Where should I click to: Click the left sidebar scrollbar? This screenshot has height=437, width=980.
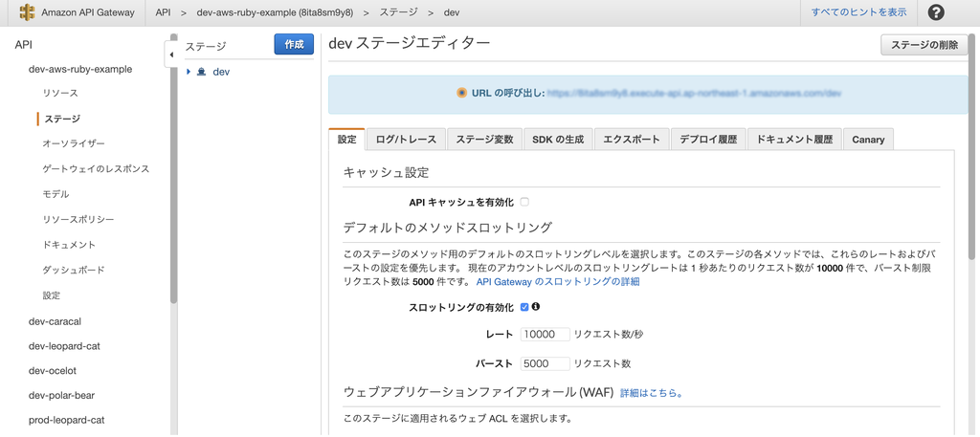(x=173, y=167)
